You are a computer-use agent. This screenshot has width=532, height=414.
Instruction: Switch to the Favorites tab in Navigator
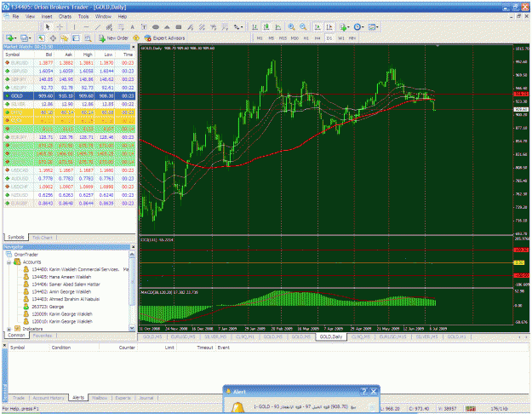(43, 336)
